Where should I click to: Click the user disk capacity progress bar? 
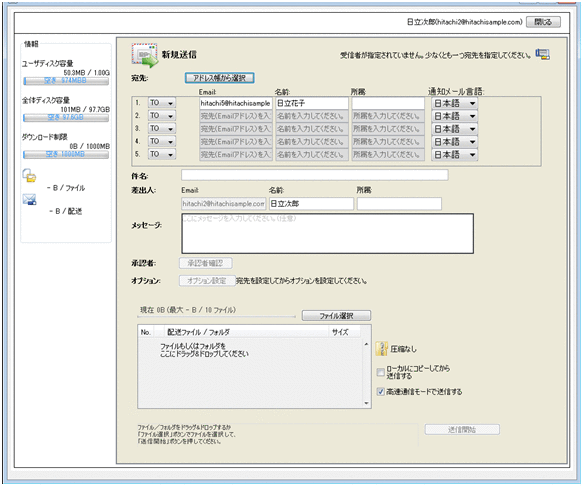66,81
